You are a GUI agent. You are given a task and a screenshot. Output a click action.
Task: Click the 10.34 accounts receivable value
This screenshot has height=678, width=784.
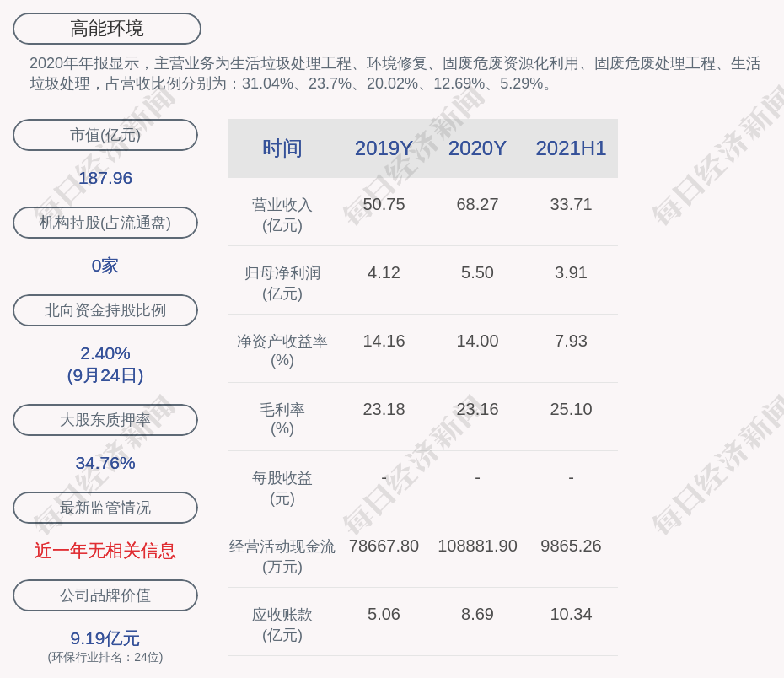point(571,614)
